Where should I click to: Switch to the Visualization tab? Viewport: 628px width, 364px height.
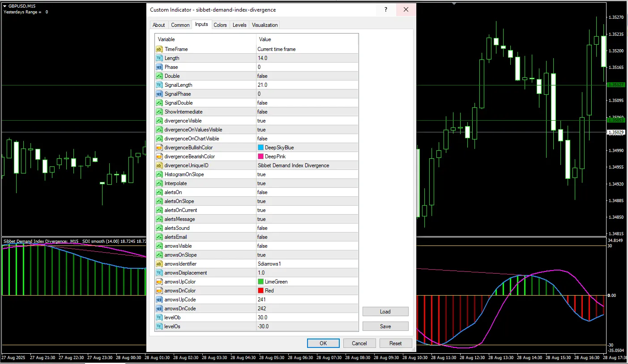[265, 25]
